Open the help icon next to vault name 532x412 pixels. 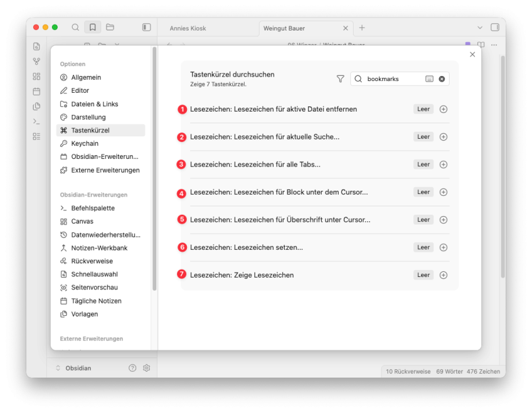(132, 368)
